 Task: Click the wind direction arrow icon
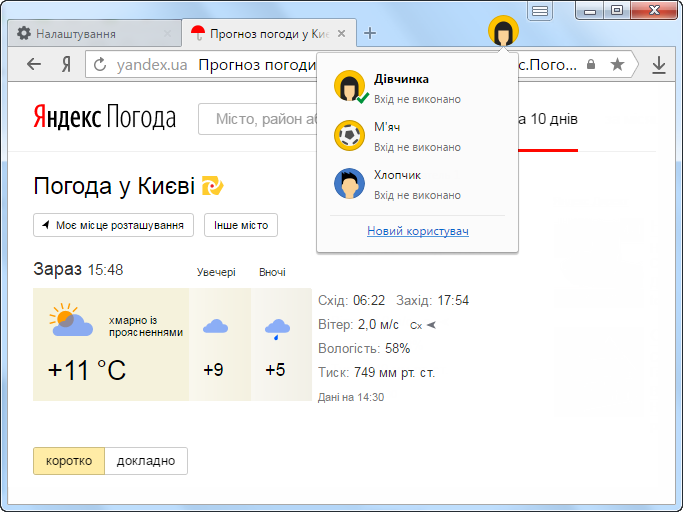point(431,325)
